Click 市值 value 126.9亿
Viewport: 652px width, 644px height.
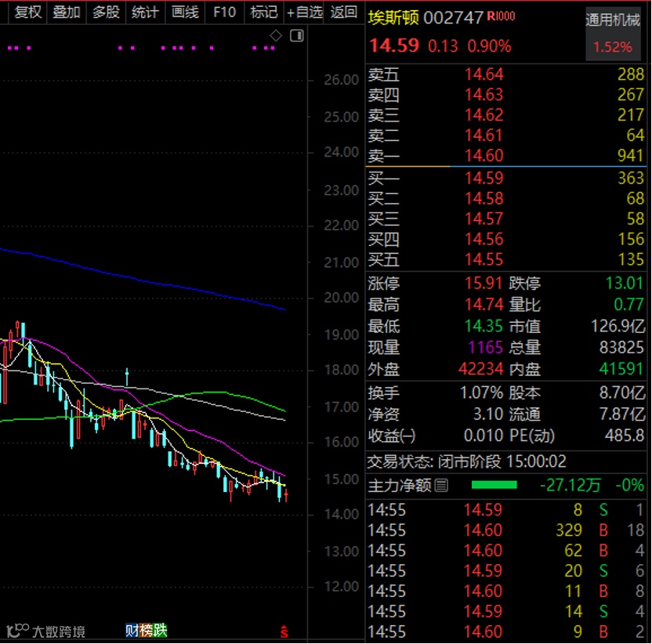618,327
